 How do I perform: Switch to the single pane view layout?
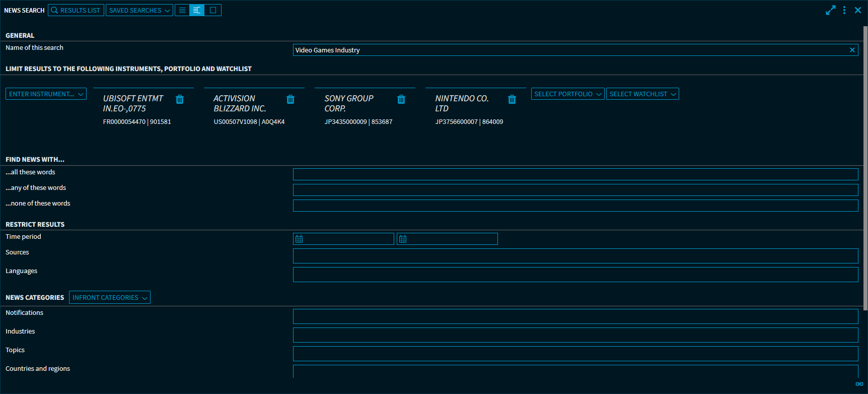click(213, 10)
